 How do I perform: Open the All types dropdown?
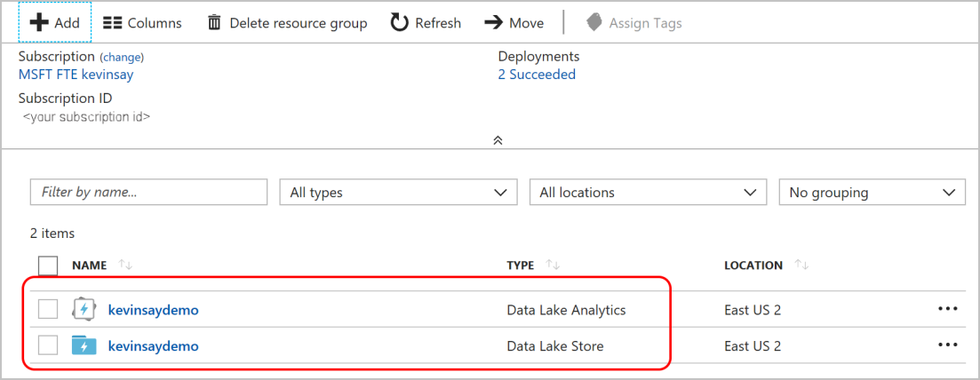click(398, 193)
